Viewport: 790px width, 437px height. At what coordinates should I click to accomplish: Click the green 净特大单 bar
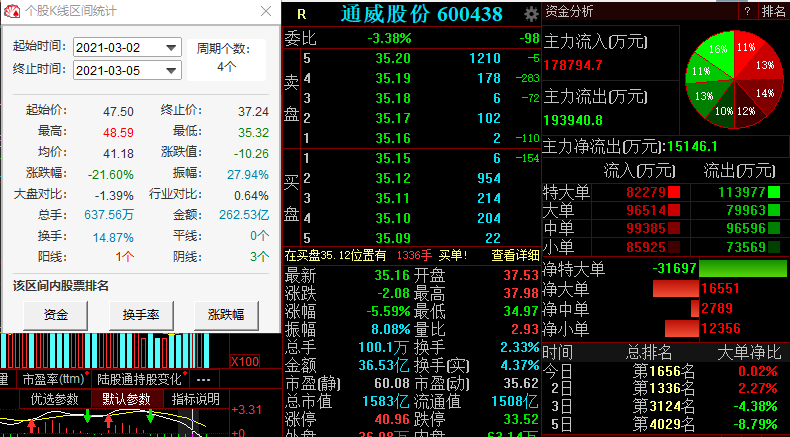743,268
